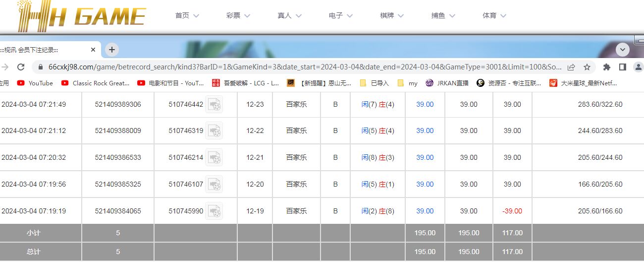Select the 棋牌 navigation item

click(x=387, y=16)
